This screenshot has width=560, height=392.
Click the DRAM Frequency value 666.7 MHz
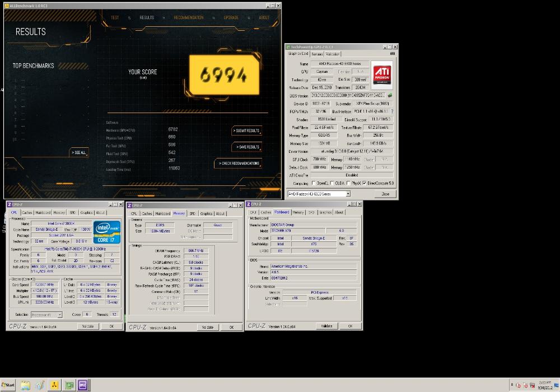point(195,251)
